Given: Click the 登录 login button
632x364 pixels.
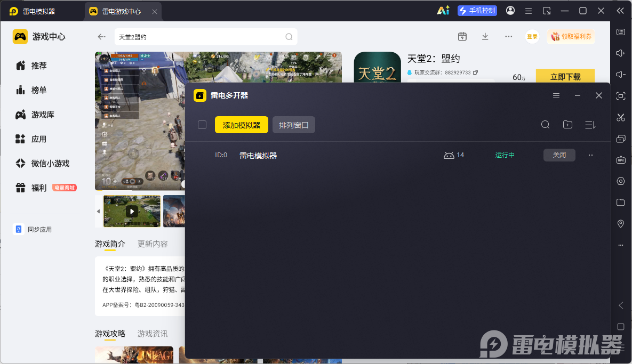Looking at the screenshot, I should coord(532,37).
